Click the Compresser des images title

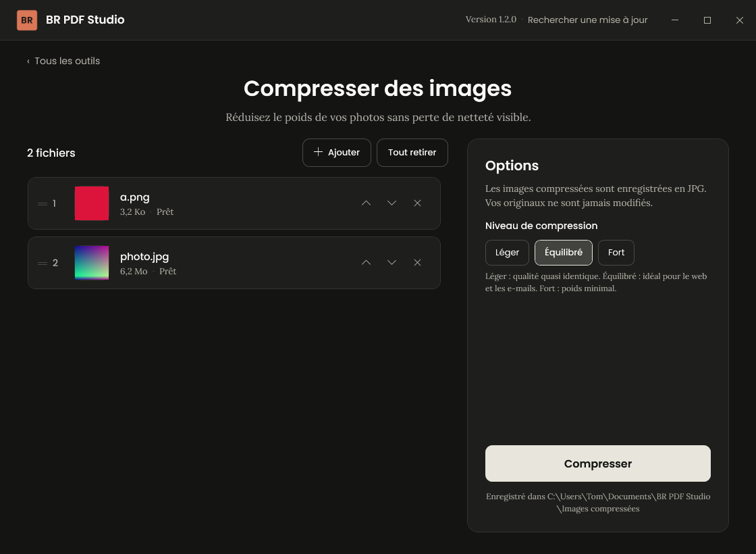click(377, 89)
